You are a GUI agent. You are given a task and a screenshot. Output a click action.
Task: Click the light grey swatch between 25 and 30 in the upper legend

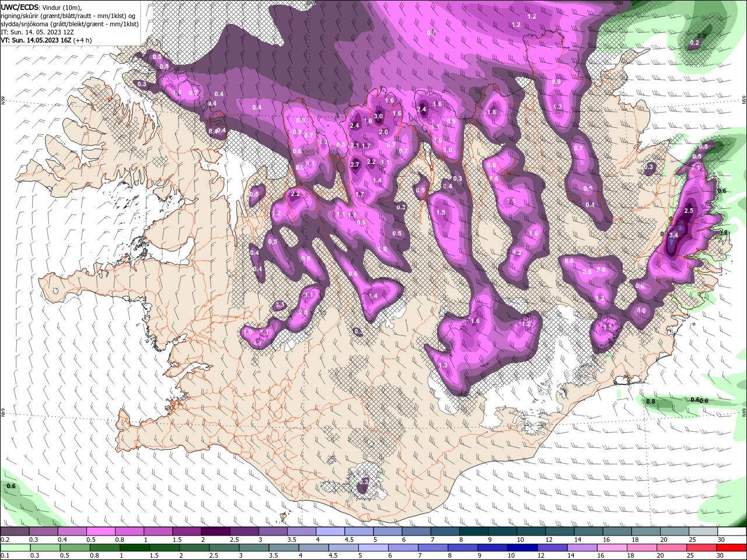point(703,531)
